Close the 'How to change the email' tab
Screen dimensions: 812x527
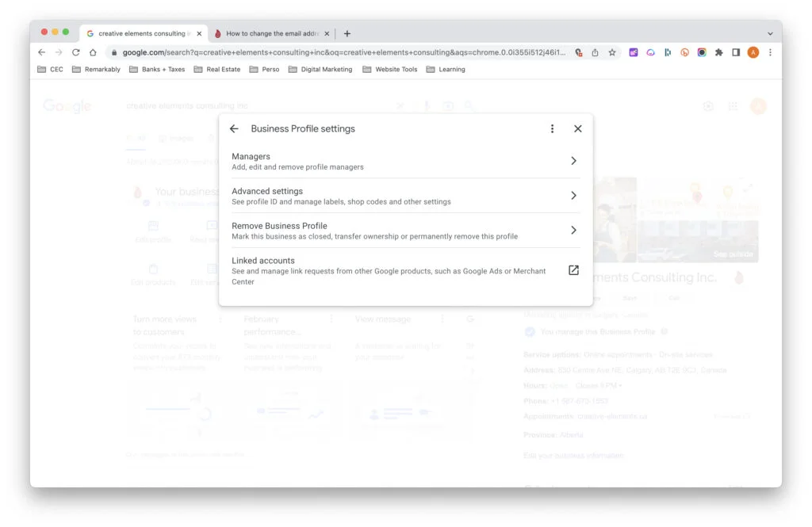point(327,33)
